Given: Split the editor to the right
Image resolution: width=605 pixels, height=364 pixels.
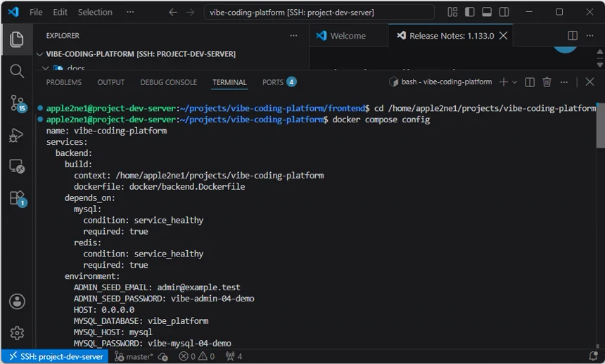Looking at the screenshot, I should [x=573, y=35].
